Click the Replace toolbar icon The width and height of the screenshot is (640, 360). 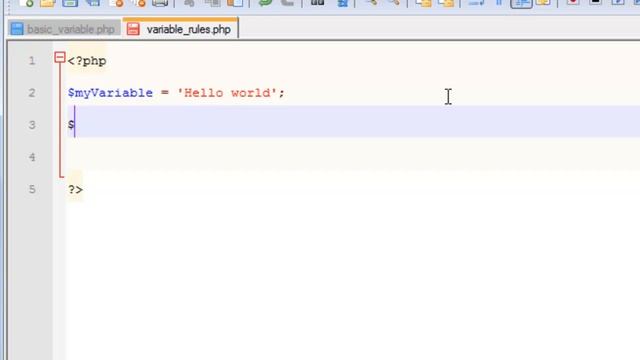(342, 3)
